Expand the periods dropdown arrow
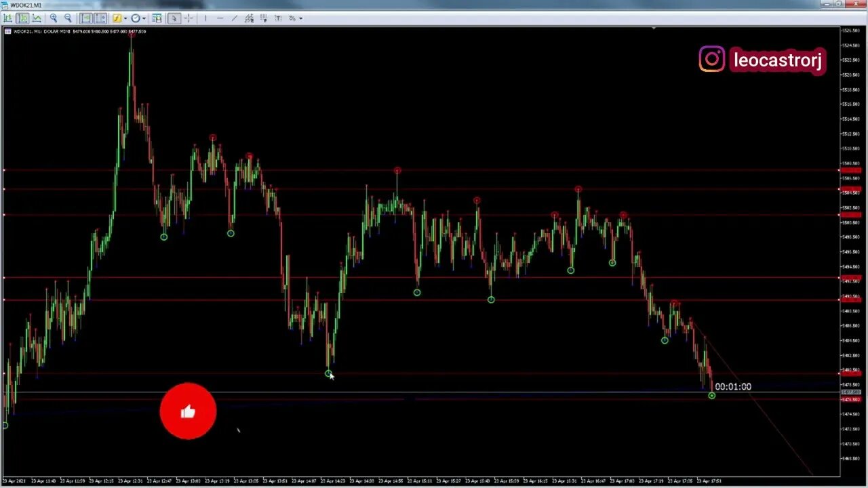Screen dimensions: 868x488 coord(144,18)
